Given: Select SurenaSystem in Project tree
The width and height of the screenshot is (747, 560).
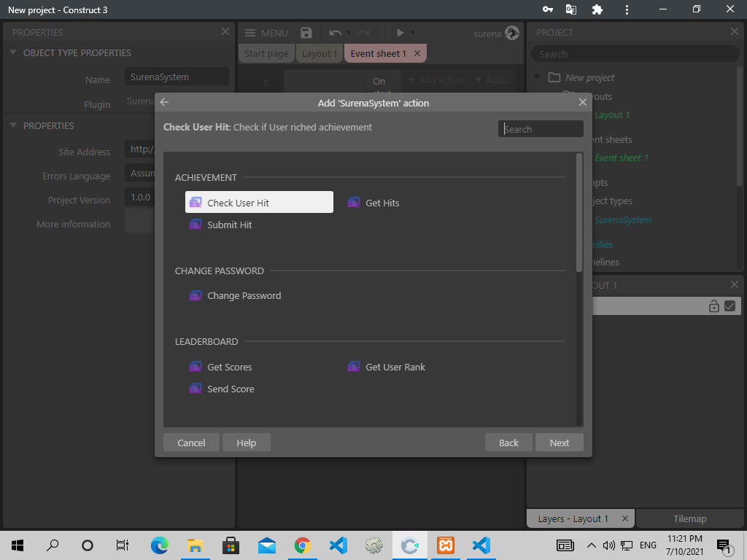Looking at the screenshot, I should (x=623, y=220).
